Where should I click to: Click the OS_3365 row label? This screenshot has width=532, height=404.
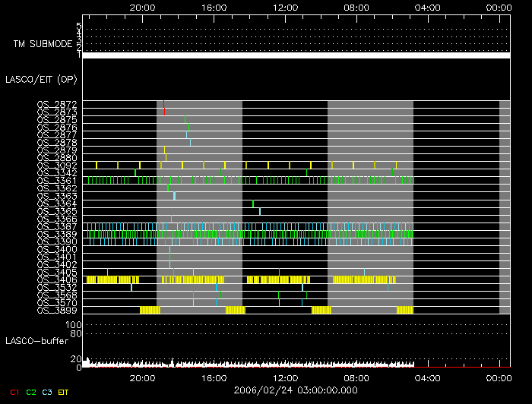(57, 211)
